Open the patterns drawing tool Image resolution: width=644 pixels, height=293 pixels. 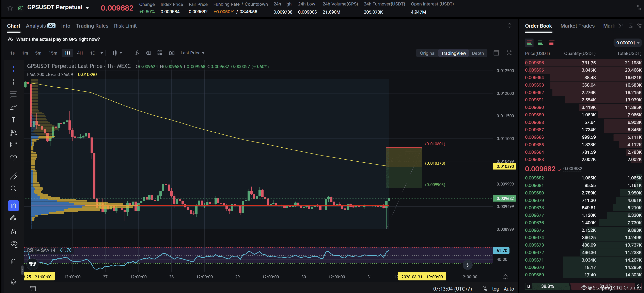tap(14, 132)
